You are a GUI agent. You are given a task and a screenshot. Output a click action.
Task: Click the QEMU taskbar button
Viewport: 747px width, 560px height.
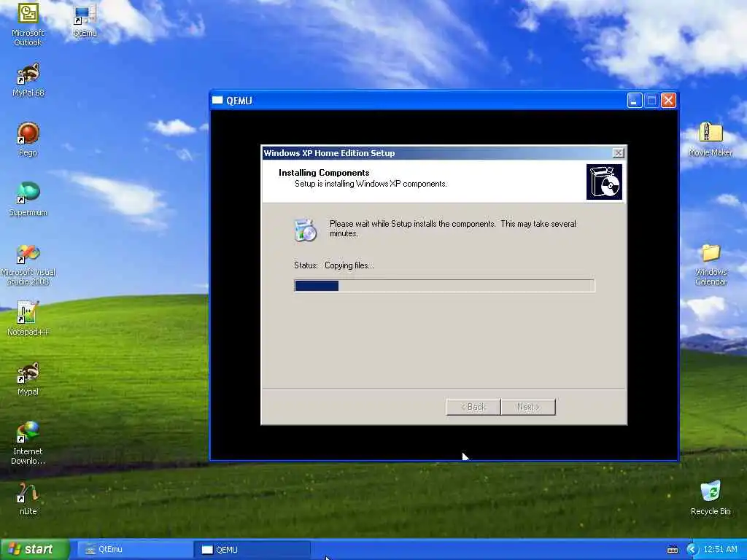(252, 550)
